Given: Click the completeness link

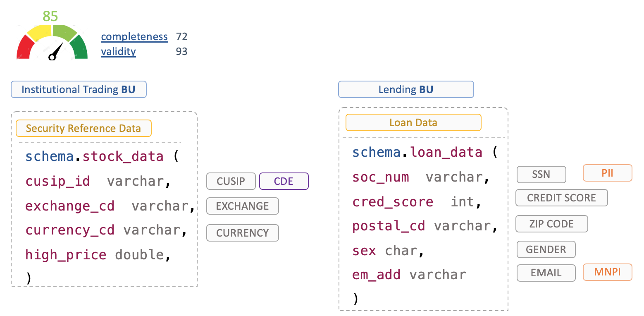Looking at the screenshot, I should (x=134, y=37).
